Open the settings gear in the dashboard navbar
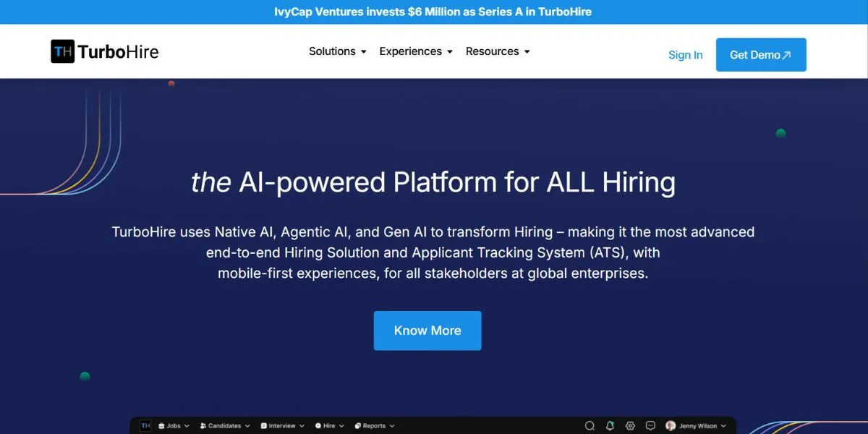This screenshot has width=868, height=434. 629,425
